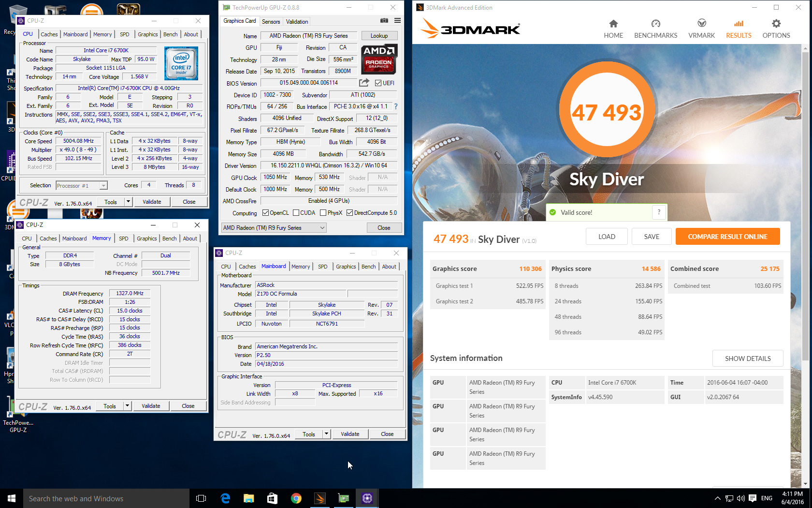
Task: Click Compare Result Online button
Action: [727, 237]
